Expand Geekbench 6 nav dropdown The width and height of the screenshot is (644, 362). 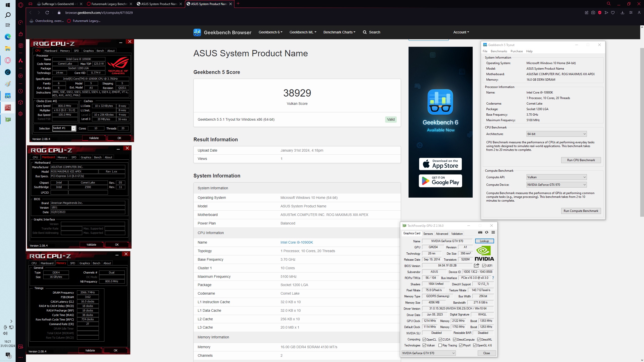[270, 32]
